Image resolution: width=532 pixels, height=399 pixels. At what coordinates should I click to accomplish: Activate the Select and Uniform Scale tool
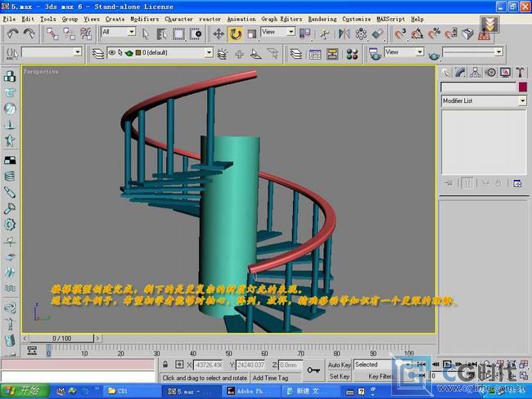(x=252, y=34)
